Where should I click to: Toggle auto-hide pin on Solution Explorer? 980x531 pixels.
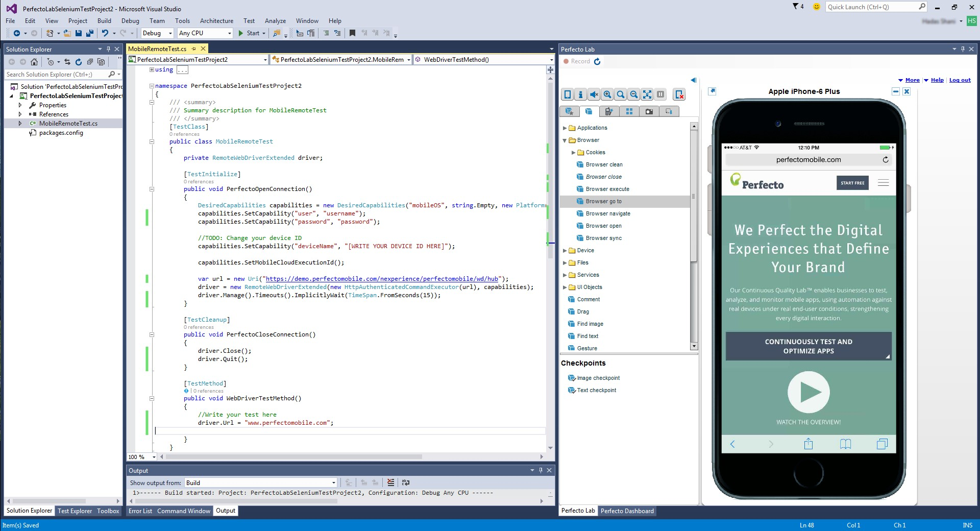pyautogui.click(x=108, y=49)
